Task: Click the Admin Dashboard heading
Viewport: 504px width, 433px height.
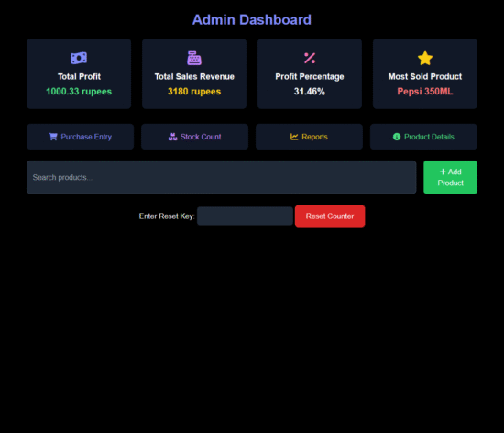Action: click(x=252, y=20)
